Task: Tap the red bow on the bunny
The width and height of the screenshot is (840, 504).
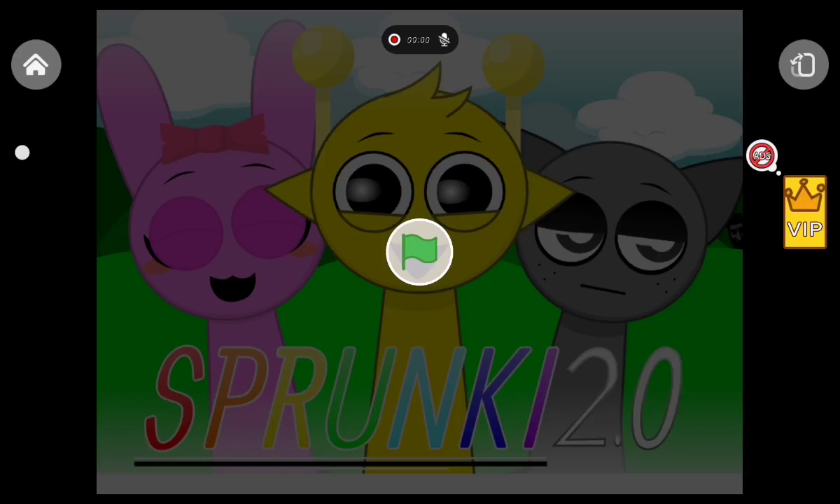Action: click(x=213, y=138)
